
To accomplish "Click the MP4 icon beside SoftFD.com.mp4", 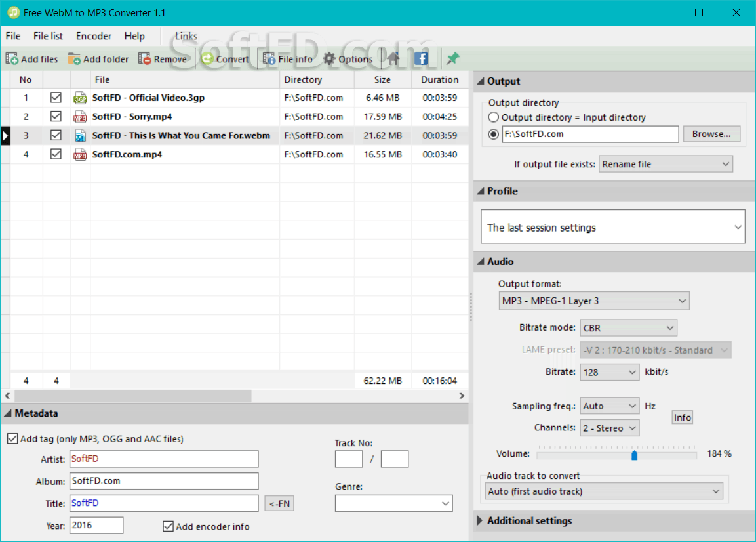I will 80,154.
